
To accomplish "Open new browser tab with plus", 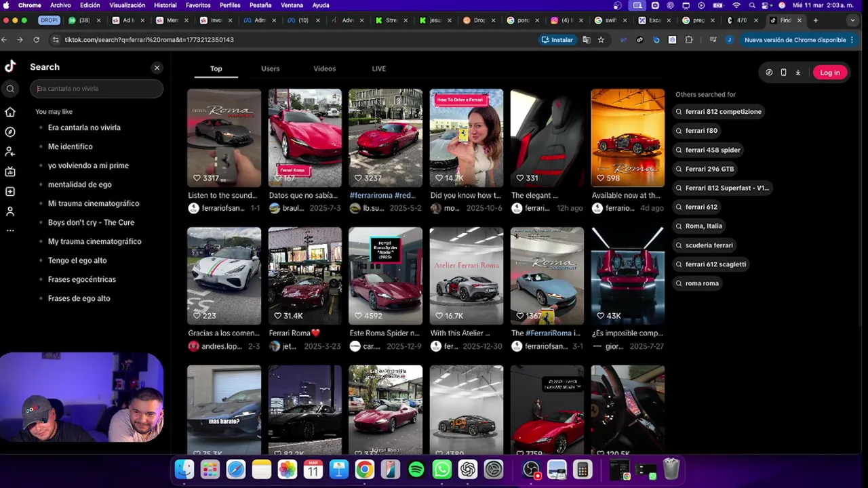I will [x=816, y=20].
